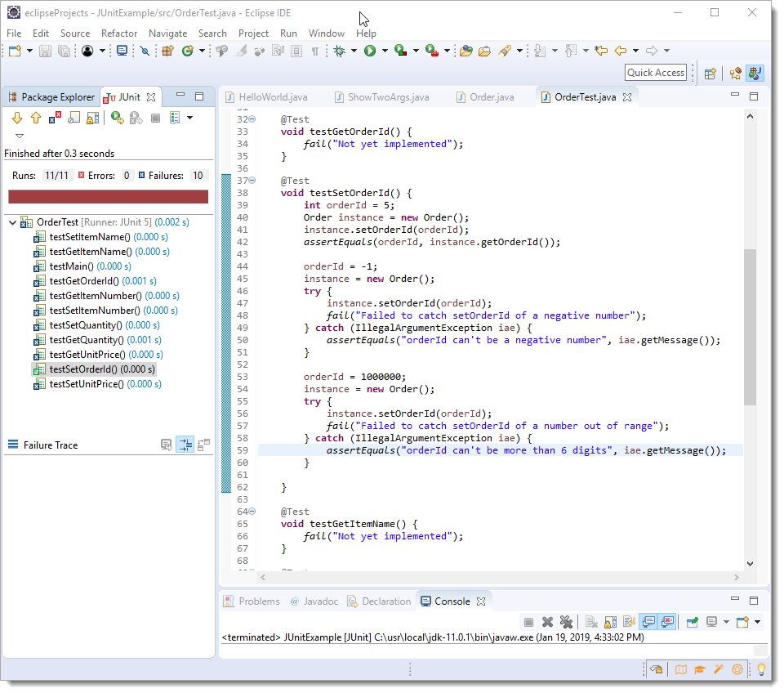This screenshot has width=784, height=693.
Task: Collapse testSetOrderId method at line 37
Action: (252, 181)
